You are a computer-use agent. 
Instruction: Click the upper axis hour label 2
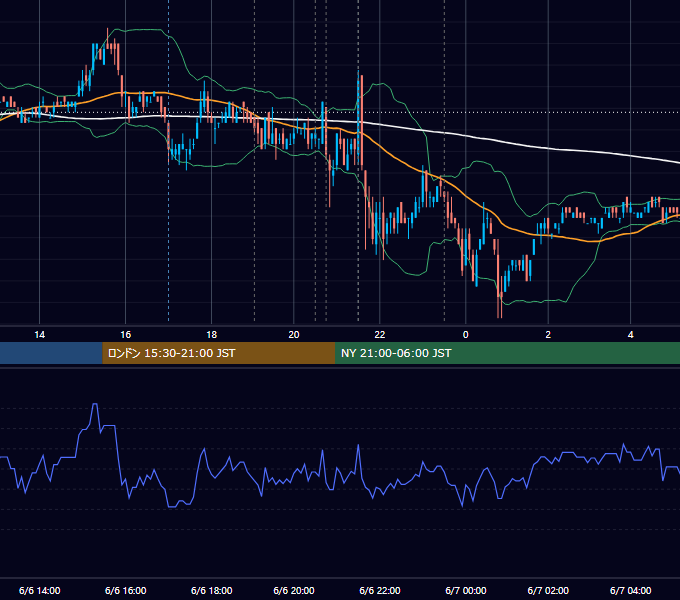point(548,335)
